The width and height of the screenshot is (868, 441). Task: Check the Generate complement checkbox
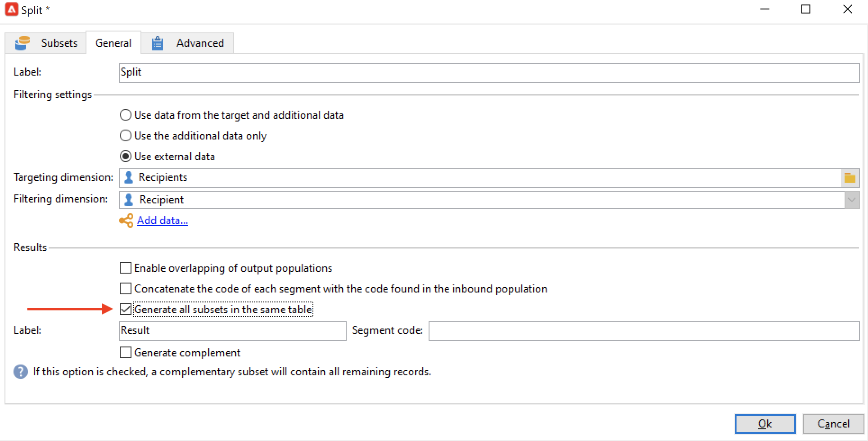click(126, 352)
